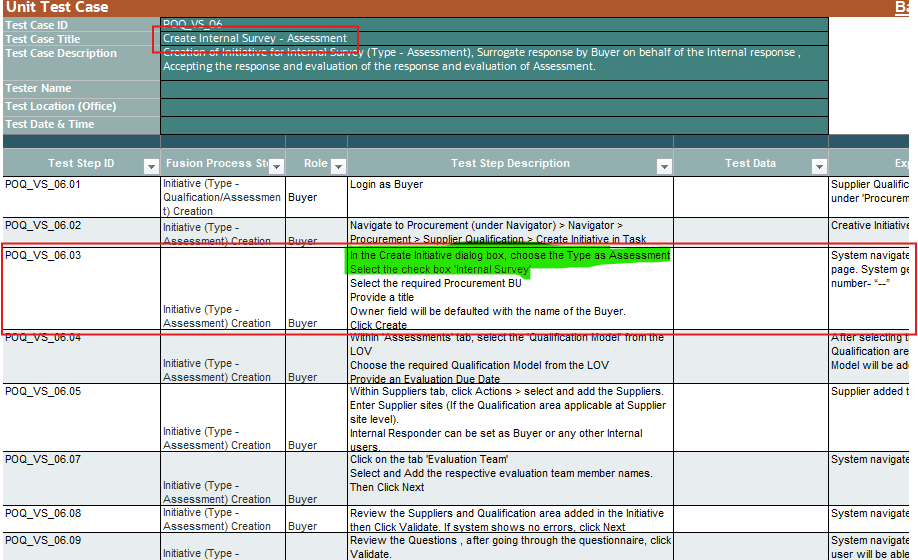This screenshot has width=918, height=560.
Task: Click 'Creative Initiative' expected result cell
Action: pos(869,232)
